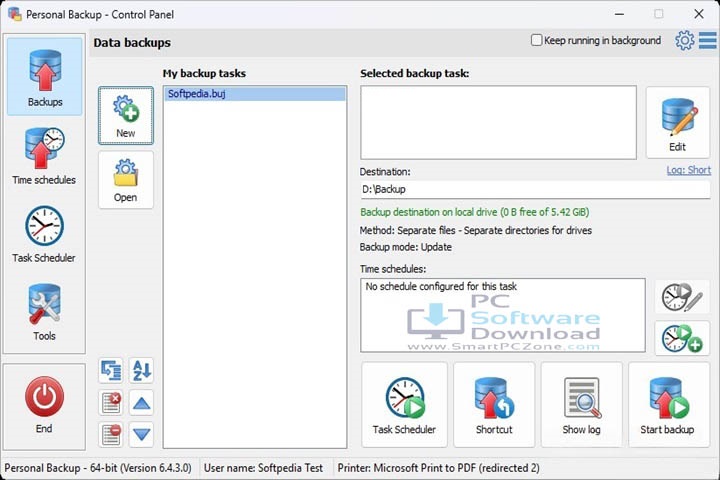Sort backup tasks alphabetically A-Z

[141, 370]
